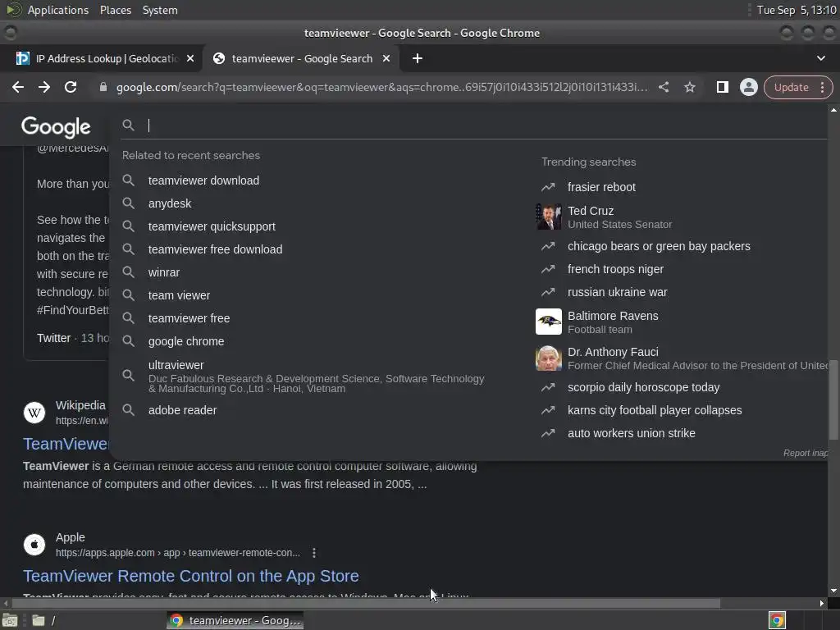View site information via the lock icon
Image resolution: width=840 pixels, height=630 pixels.
(103, 87)
